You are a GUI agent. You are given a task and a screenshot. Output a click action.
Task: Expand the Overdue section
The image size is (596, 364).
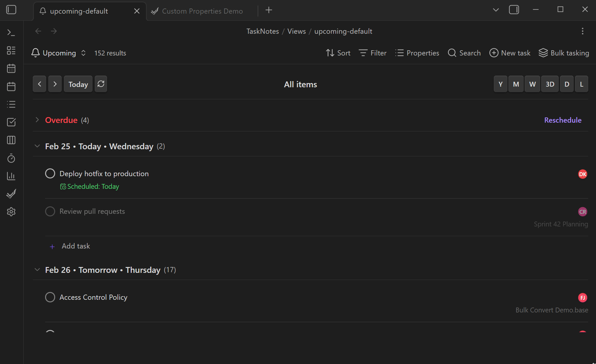[x=37, y=120]
